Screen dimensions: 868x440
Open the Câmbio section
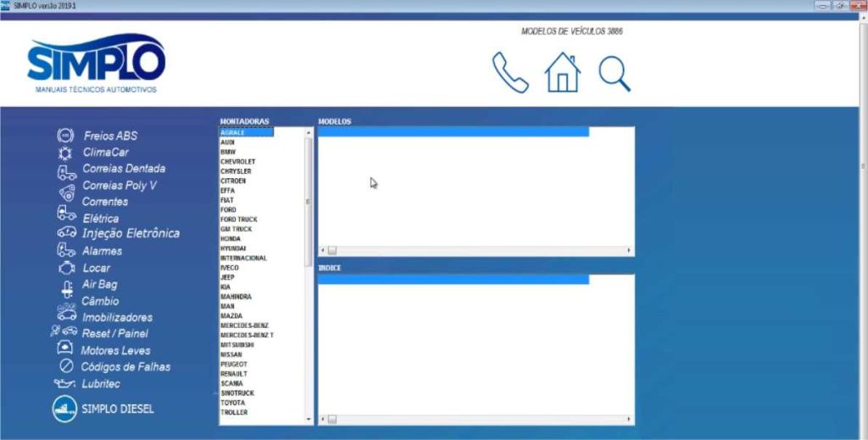point(100,301)
